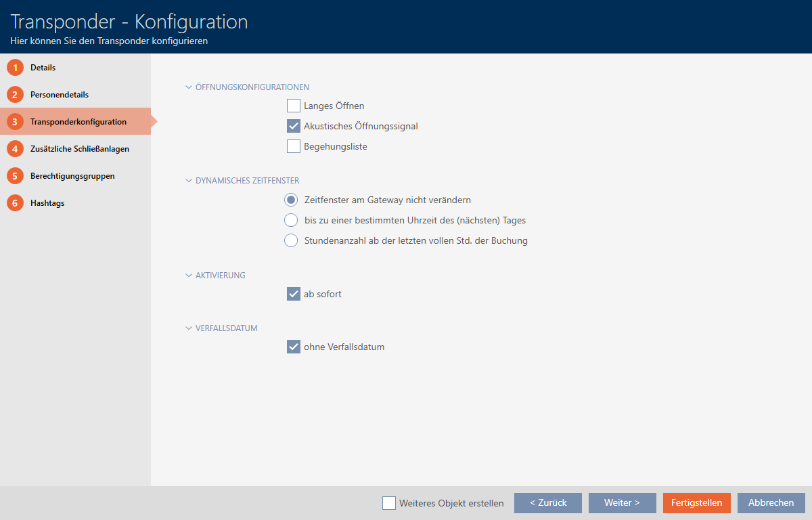This screenshot has height=520, width=812.
Task: Click the orange step 1 circle icon
Action: pos(15,68)
